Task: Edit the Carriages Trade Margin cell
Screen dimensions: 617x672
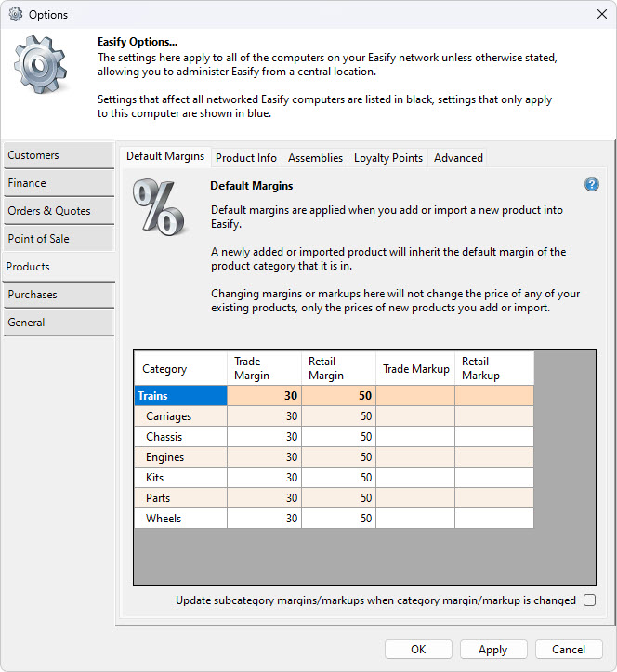Action: point(265,416)
